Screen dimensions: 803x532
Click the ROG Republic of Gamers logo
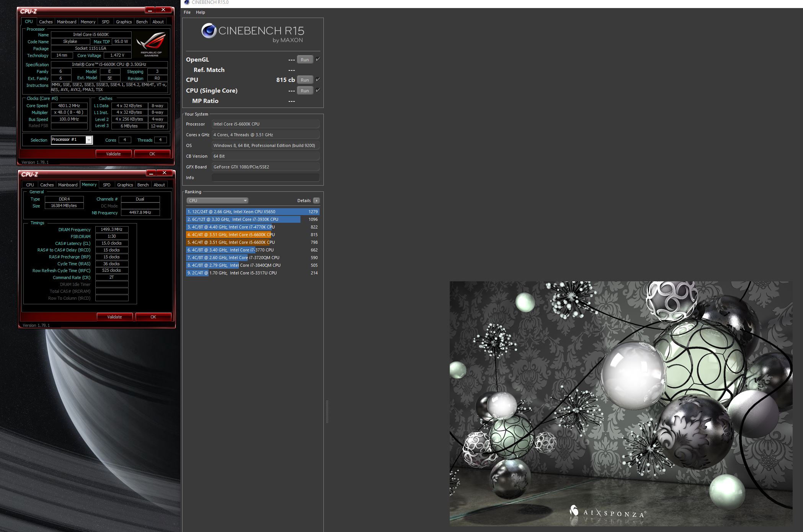coord(151,44)
